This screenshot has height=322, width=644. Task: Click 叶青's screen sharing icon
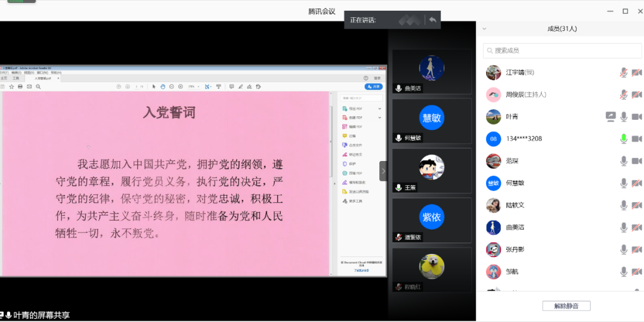(611, 116)
